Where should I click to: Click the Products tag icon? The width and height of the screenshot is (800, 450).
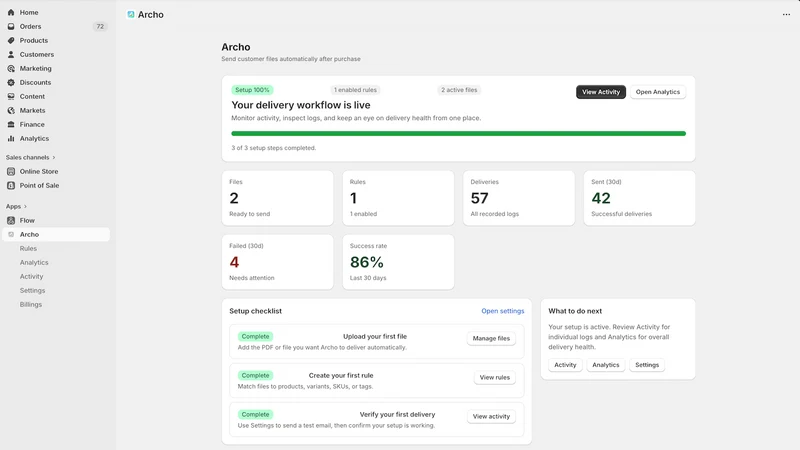[x=11, y=40]
